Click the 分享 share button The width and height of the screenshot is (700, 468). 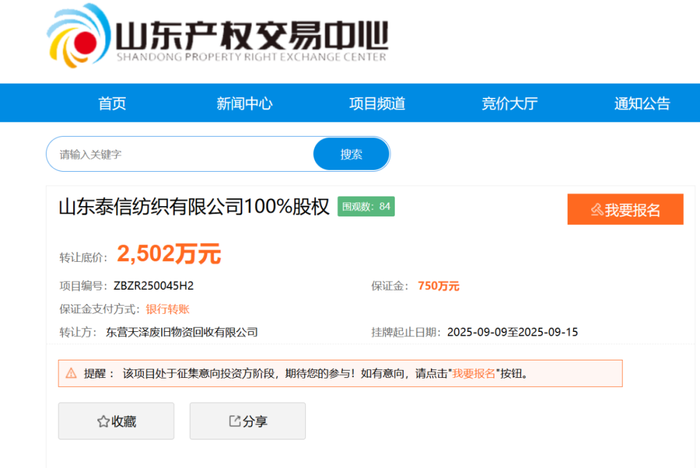tap(248, 421)
